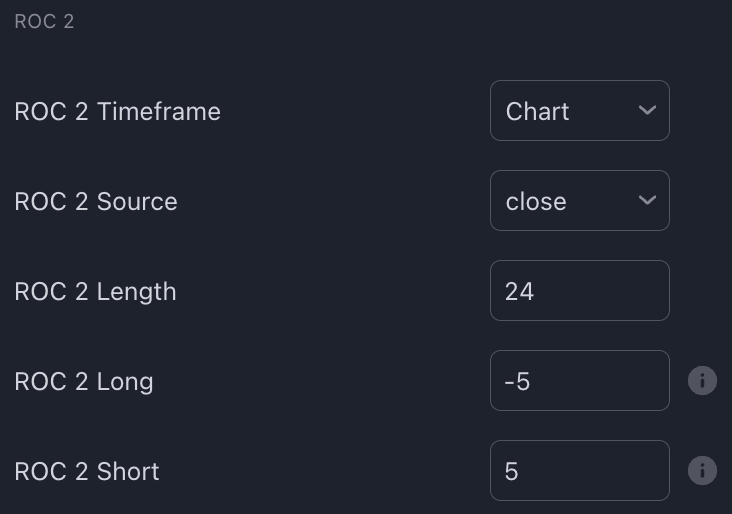Select the Chart value in Timeframe box

click(x=537, y=111)
